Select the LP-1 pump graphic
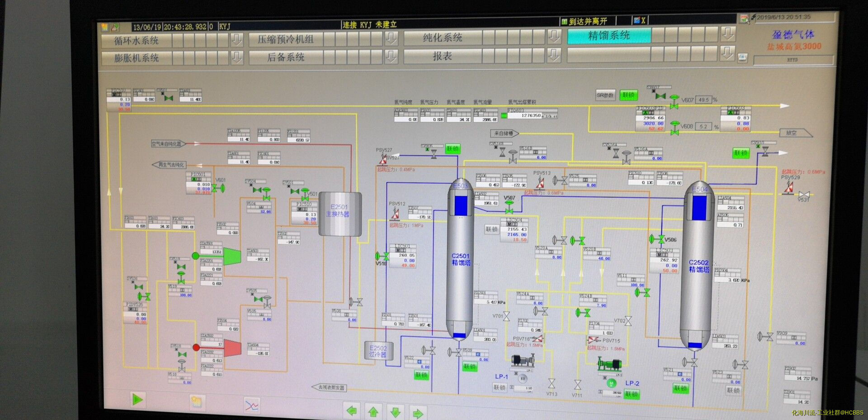 (x=523, y=361)
